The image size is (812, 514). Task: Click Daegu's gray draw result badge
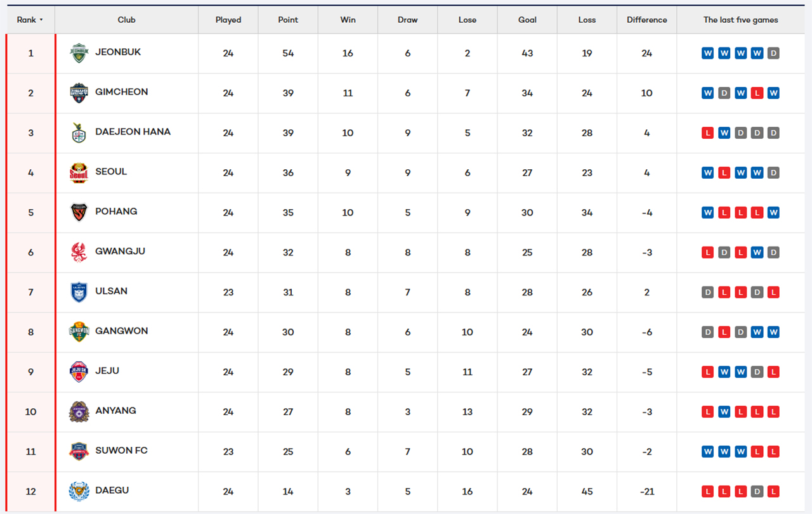click(x=756, y=491)
